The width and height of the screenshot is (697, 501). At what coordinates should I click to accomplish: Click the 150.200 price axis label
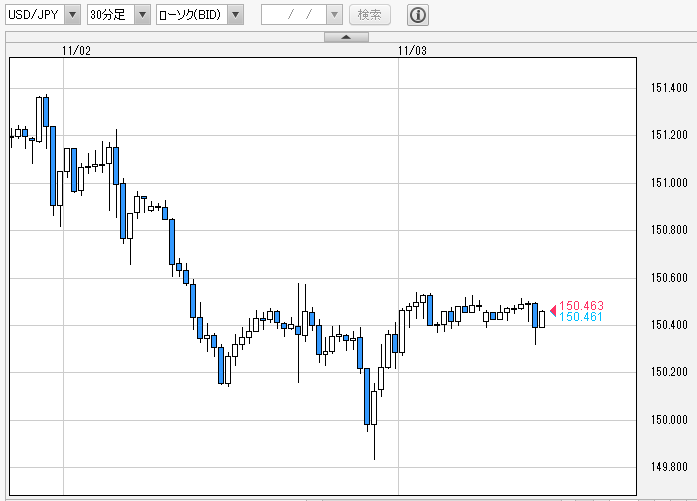669,372
